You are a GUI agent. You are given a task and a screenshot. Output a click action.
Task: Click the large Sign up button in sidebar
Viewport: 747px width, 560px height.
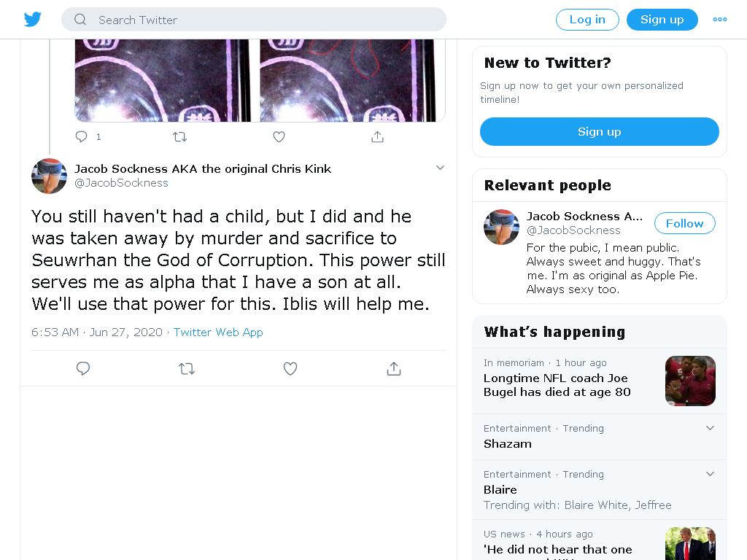[x=600, y=132]
